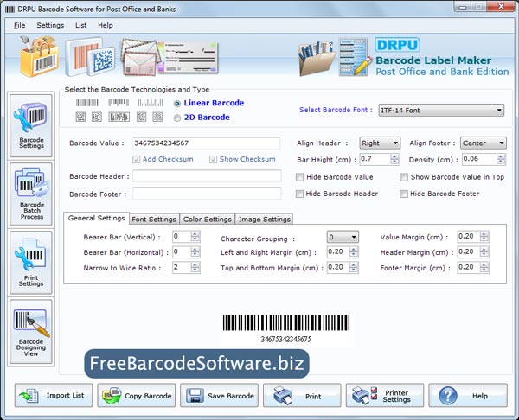Click the bottom Help button
This screenshot has width=519, height=420.
[x=468, y=396]
